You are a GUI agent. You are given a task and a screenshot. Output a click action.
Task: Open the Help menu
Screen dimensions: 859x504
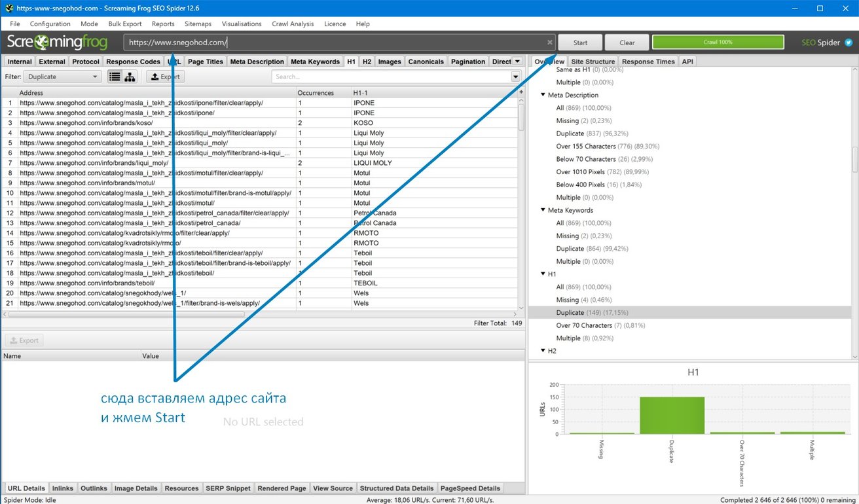pos(363,24)
